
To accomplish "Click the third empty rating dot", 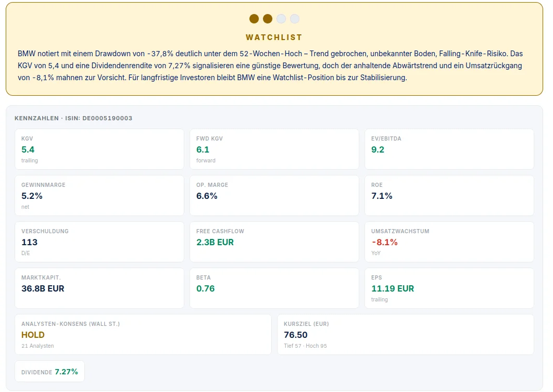I will coord(281,19).
